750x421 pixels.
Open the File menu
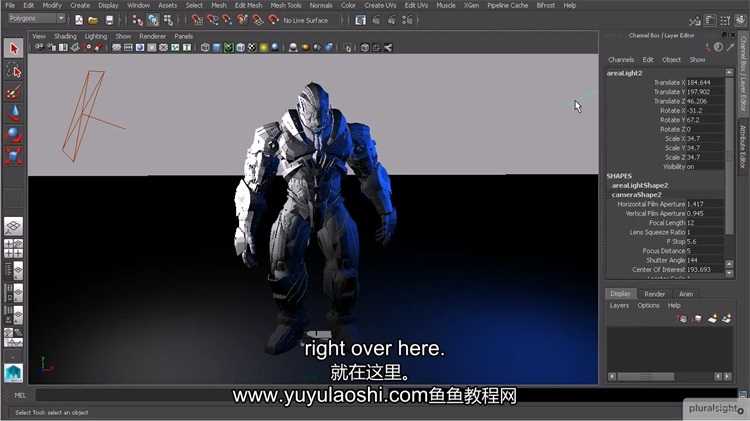(10, 5)
